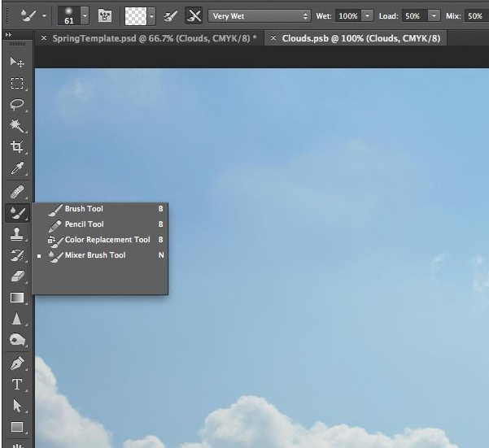Viewport: 489px width, 448px height.
Task: Open brush preset picker size 61
Action: [69, 15]
